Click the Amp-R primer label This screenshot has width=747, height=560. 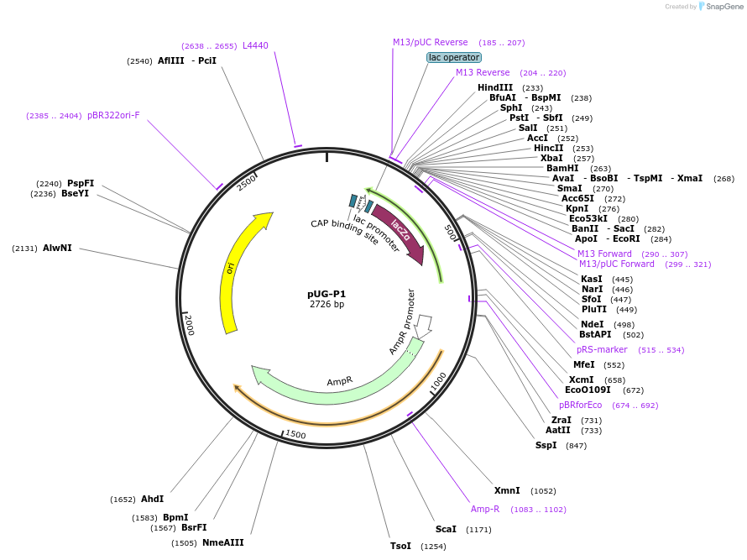[485, 509]
